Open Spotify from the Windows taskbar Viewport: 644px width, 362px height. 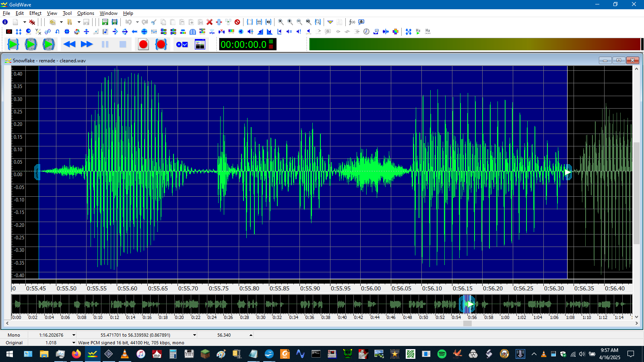(442, 354)
